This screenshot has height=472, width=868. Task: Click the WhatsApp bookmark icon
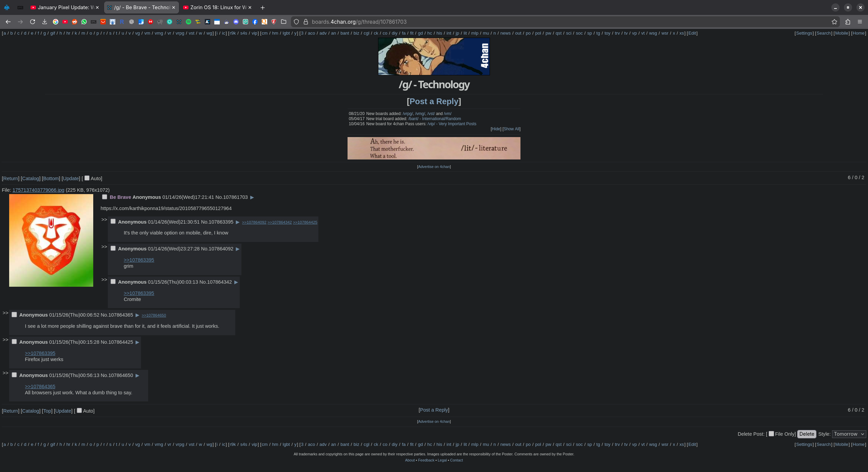pyautogui.click(x=84, y=22)
